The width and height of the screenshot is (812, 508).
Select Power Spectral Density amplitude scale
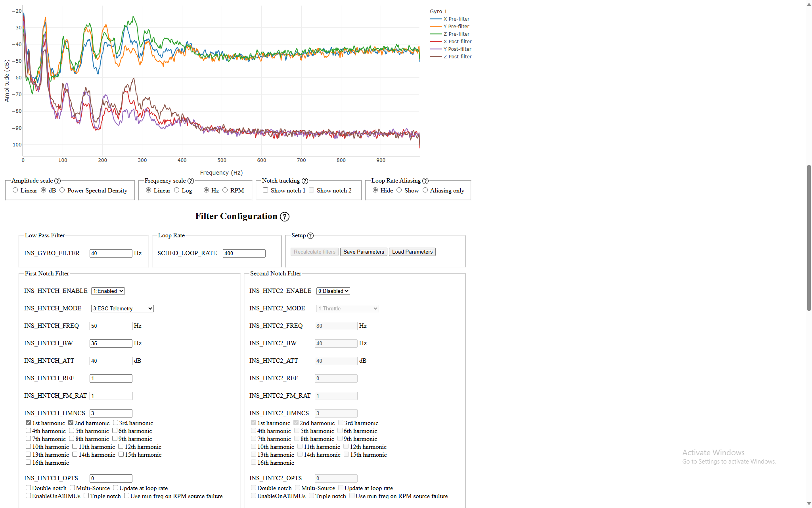[62, 190]
